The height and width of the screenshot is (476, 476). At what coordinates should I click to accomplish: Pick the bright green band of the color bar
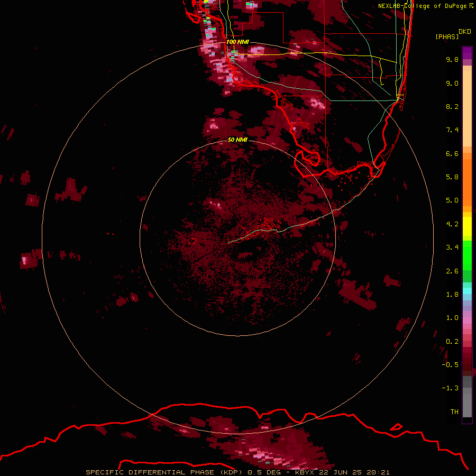click(x=467, y=255)
